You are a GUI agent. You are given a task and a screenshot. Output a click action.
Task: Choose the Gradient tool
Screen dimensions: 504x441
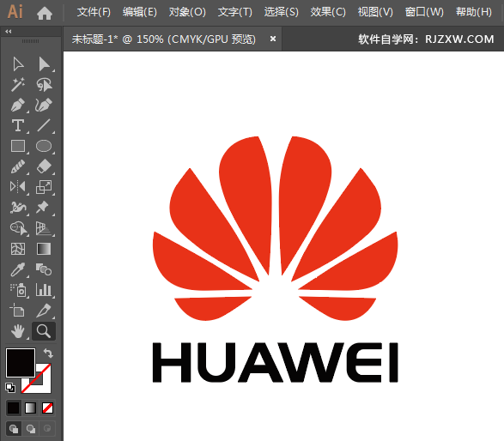(x=44, y=249)
